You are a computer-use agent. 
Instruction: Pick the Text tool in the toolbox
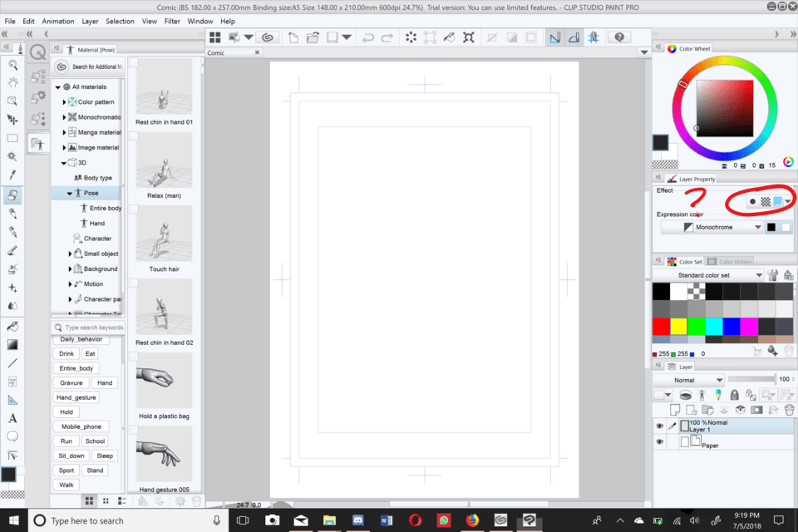(x=12, y=418)
